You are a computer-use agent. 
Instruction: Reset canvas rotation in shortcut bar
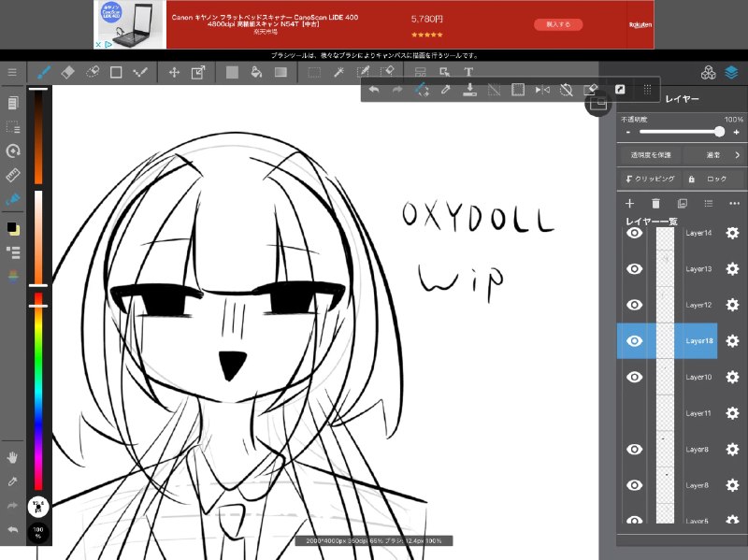[567, 90]
